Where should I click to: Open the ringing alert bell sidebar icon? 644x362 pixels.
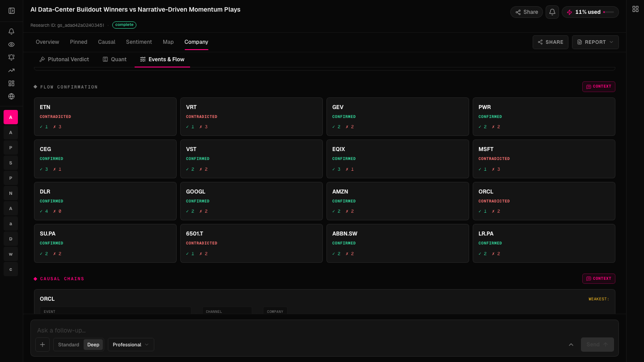[12, 57]
